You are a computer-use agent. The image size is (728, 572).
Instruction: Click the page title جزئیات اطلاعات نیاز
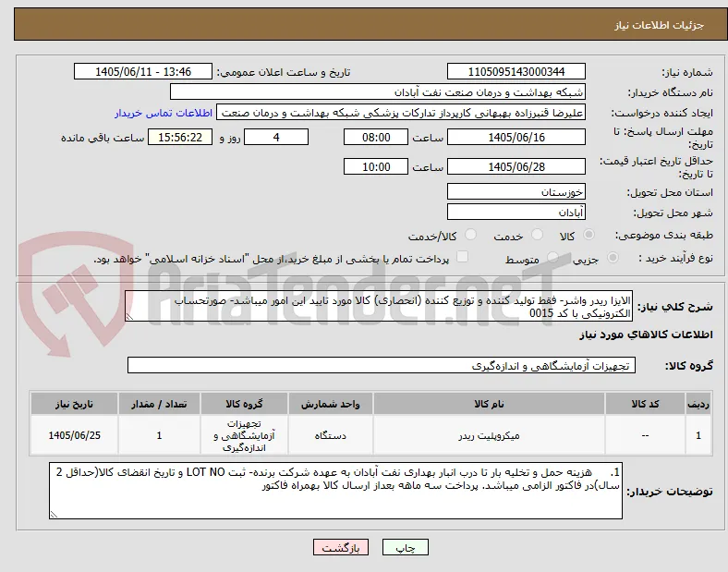pos(659,25)
